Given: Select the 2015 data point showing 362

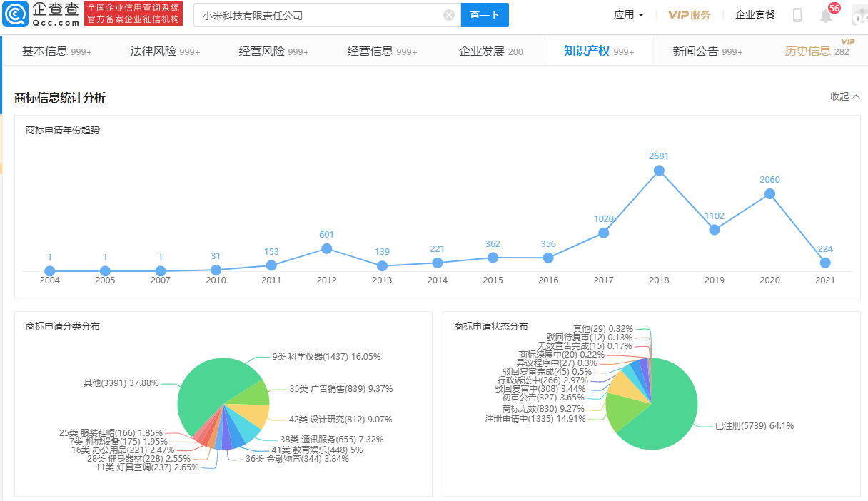Looking at the screenshot, I should click(493, 258).
